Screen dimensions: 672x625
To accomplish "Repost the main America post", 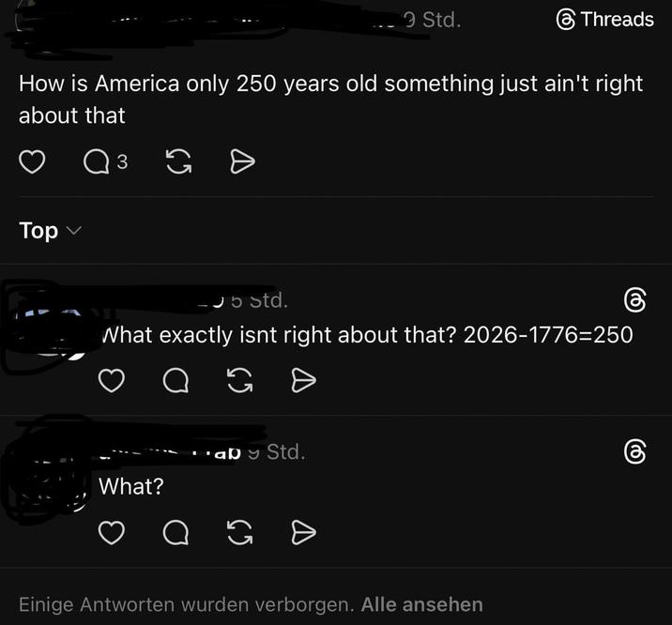I will [177, 162].
